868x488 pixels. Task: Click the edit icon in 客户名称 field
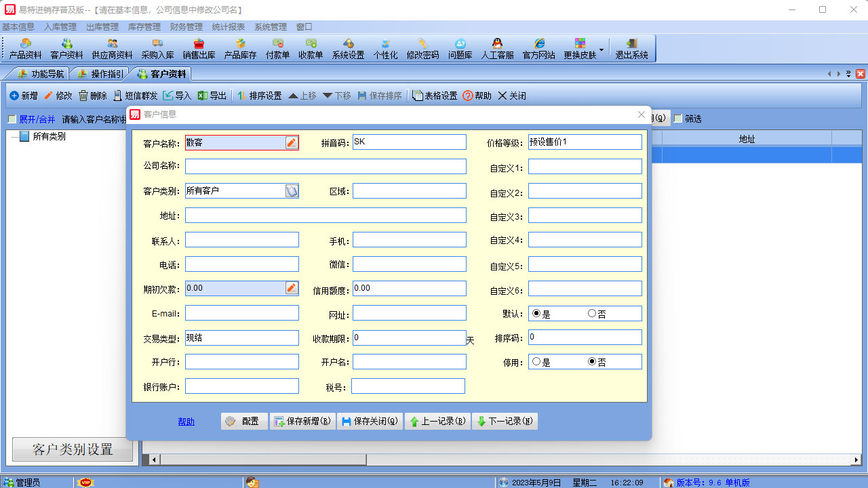click(x=292, y=142)
